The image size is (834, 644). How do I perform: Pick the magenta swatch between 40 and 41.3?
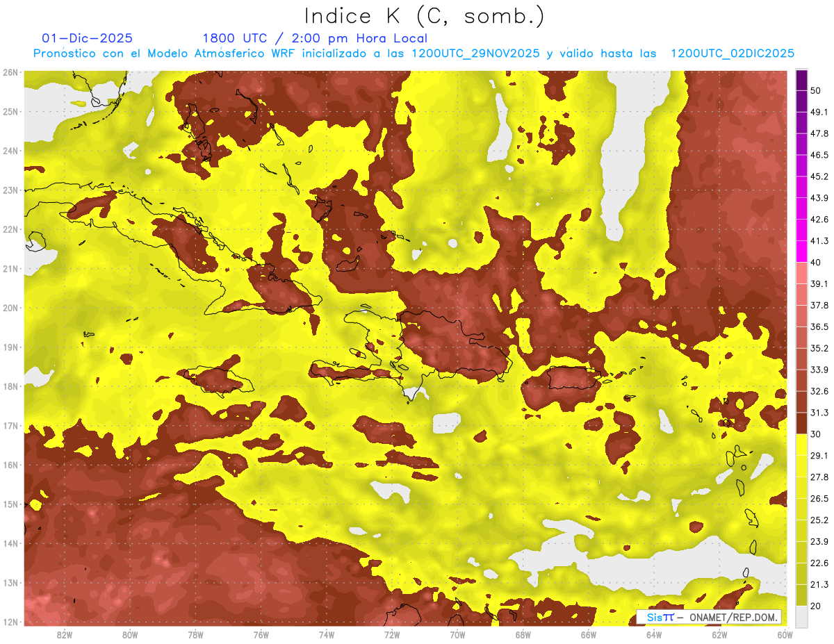(801, 251)
